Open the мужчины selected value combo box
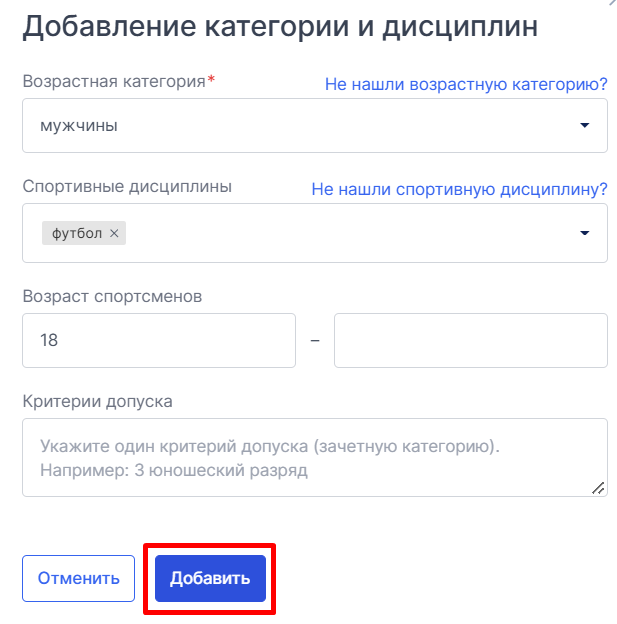 (x=314, y=125)
